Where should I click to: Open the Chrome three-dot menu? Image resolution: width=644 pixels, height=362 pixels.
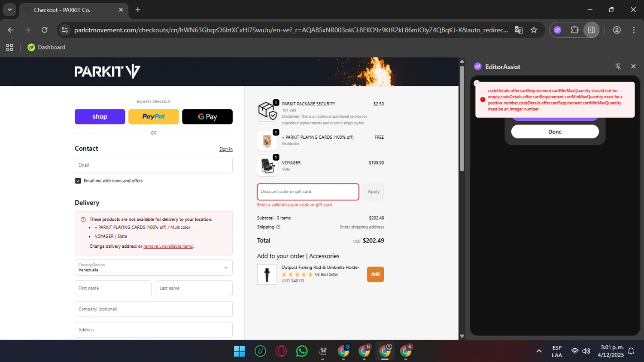pyautogui.click(x=634, y=30)
